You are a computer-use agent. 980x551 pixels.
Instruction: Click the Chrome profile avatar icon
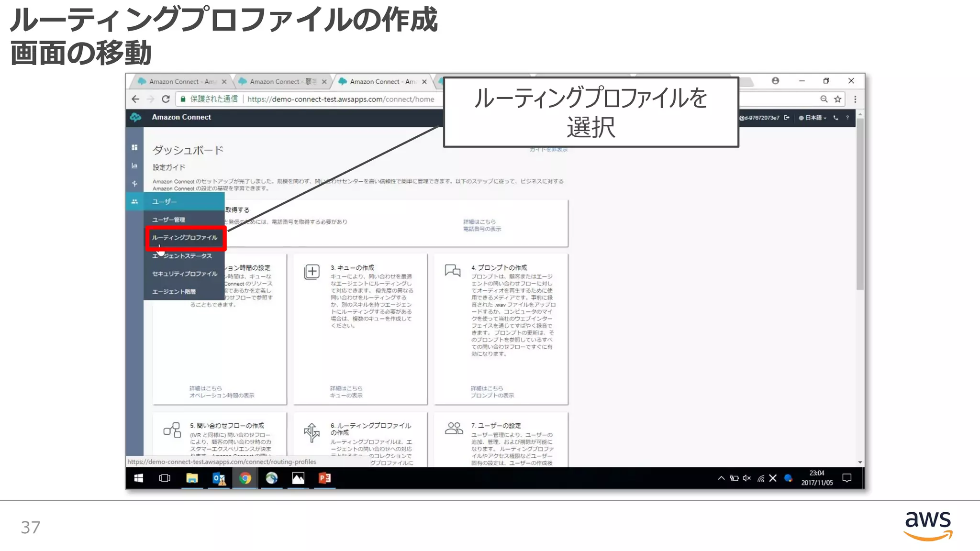pos(775,81)
